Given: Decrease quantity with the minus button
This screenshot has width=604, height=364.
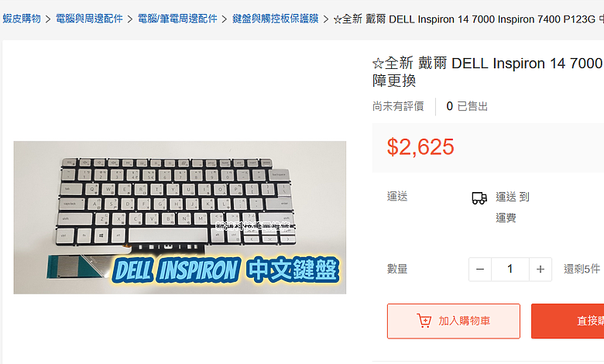Looking at the screenshot, I should point(480,270).
